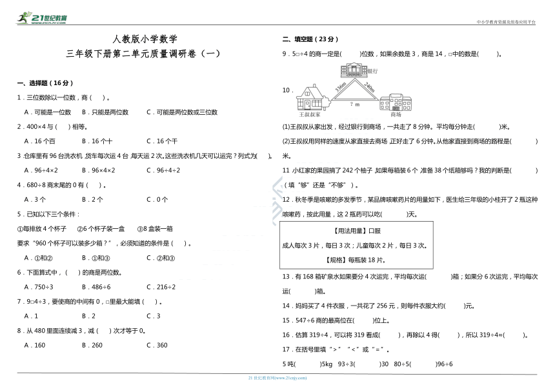Select the subtitle 三年级下册第二单元质量调研卷（一）
Image resolution: width=555 pixels, height=392 pixels.
point(143,54)
